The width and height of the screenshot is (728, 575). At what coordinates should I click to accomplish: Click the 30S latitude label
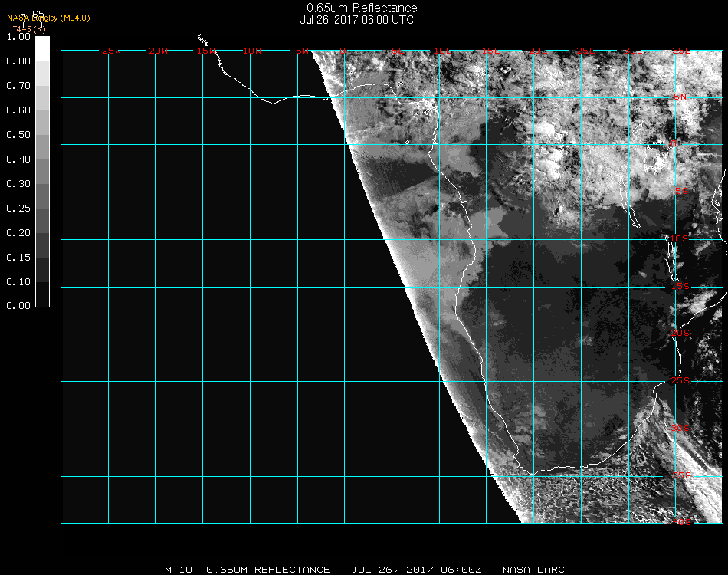[x=680, y=428]
